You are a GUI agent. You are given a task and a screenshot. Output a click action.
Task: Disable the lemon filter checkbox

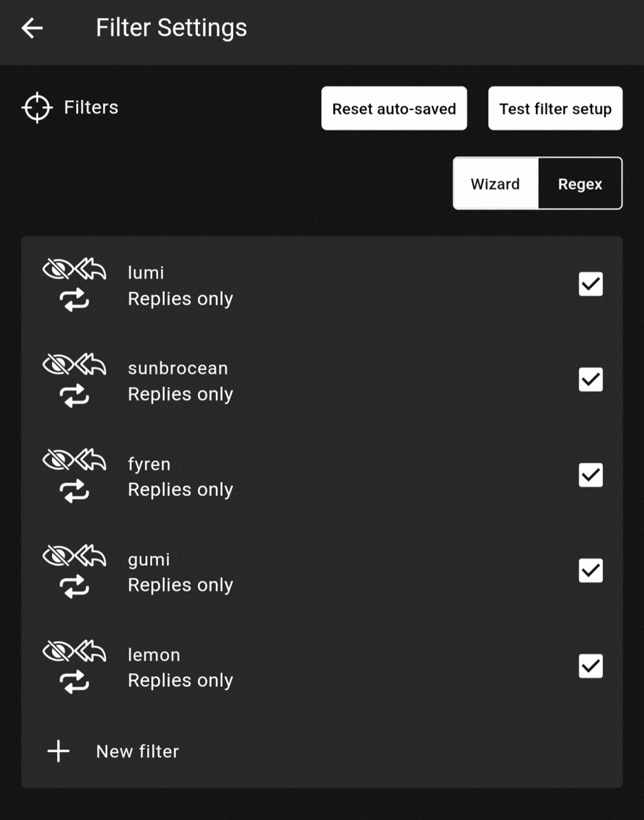pyautogui.click(x=591, y=666)
